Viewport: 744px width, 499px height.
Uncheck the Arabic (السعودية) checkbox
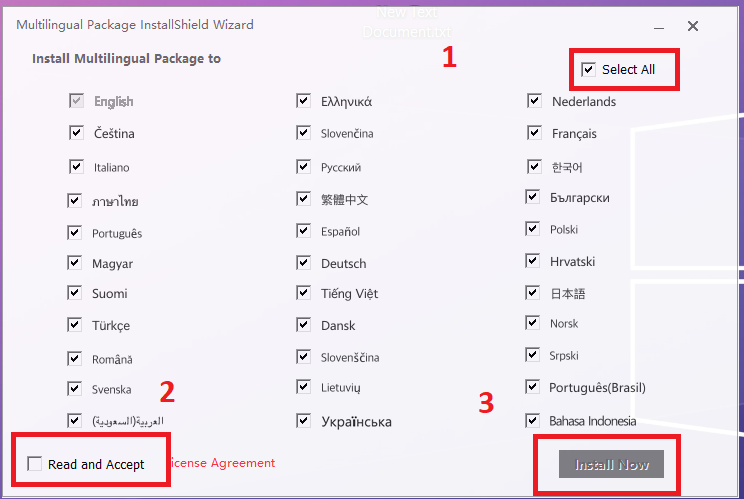coord(74,421)
